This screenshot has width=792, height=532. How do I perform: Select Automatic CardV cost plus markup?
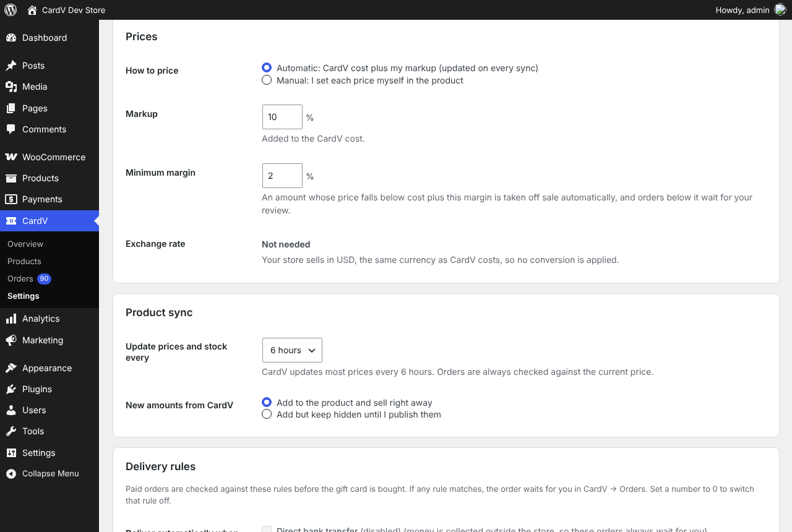[267, 67]
